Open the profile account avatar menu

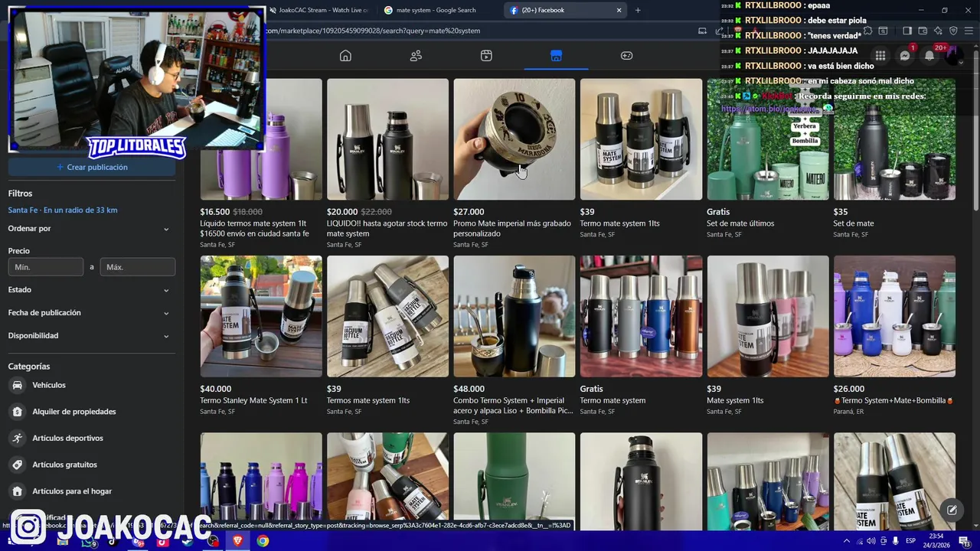tap(954, 56)
